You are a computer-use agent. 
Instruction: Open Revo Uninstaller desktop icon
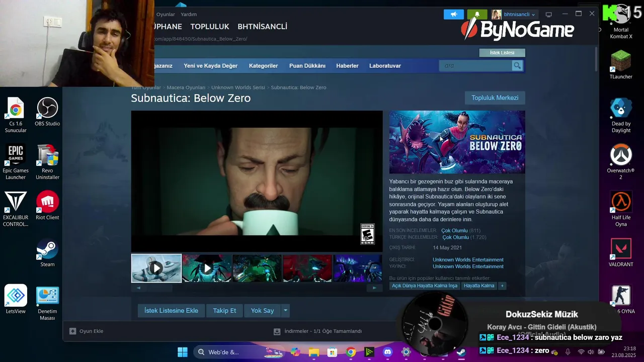pyautogui.click(x=47, y=162)
